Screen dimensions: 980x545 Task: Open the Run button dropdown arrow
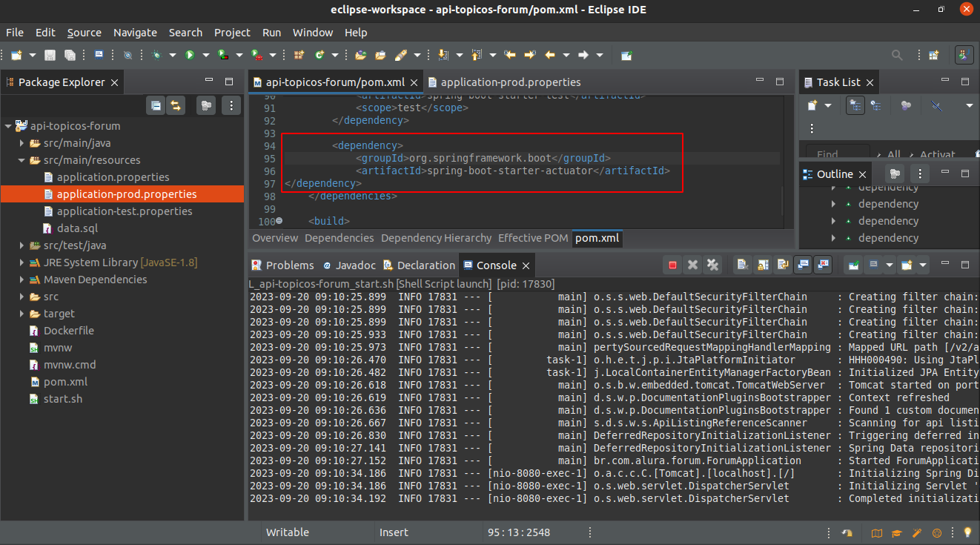pyautogui.click(x=205, y=55)
